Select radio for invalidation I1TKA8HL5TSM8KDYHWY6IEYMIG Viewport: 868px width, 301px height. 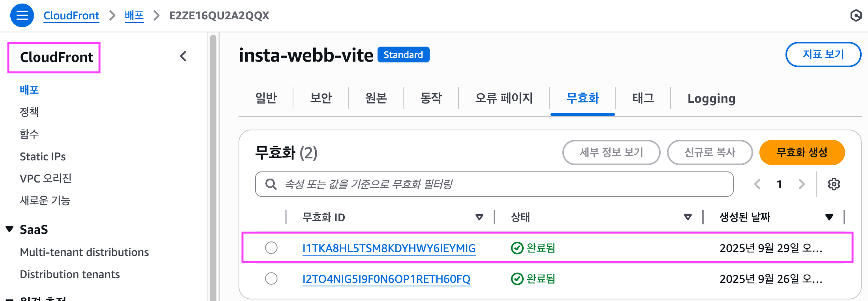pyautogui.click(x=271, y=248)
